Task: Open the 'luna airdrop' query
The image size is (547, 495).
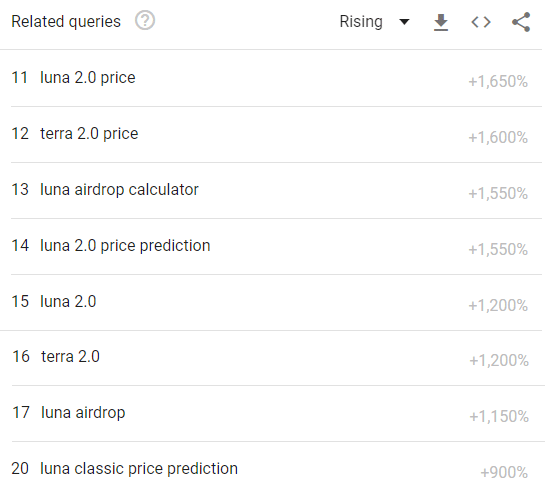Action: pos(83,413)
